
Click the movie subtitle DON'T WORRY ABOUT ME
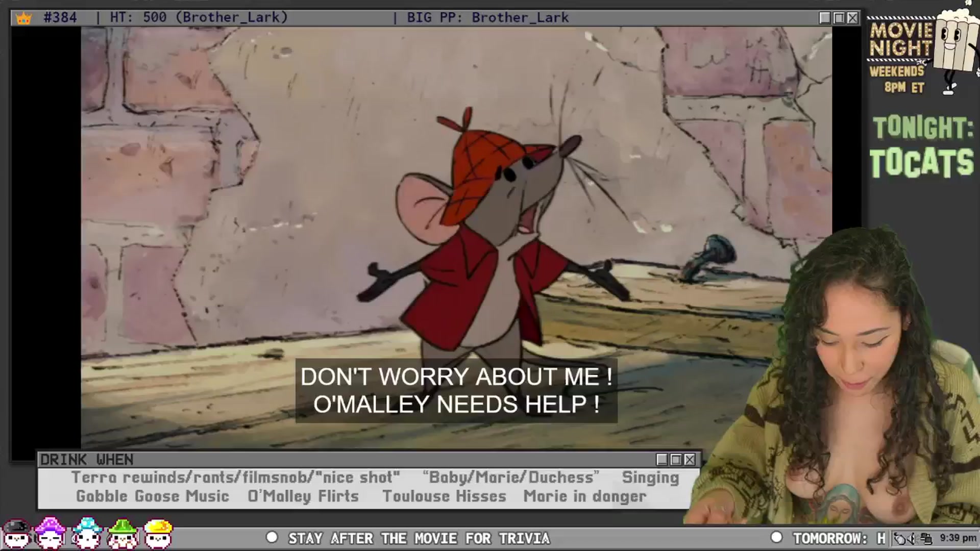point(456,377)
